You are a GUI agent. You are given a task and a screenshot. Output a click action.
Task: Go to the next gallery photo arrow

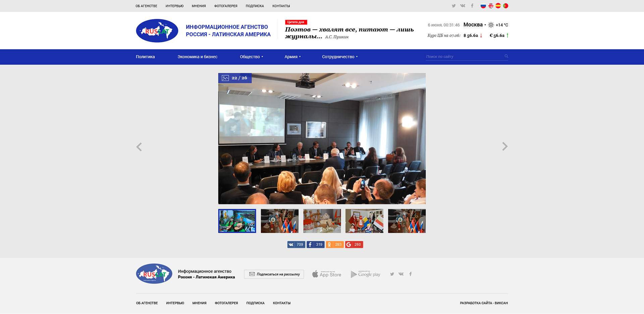pyautogui.click(x=504, y=146)
